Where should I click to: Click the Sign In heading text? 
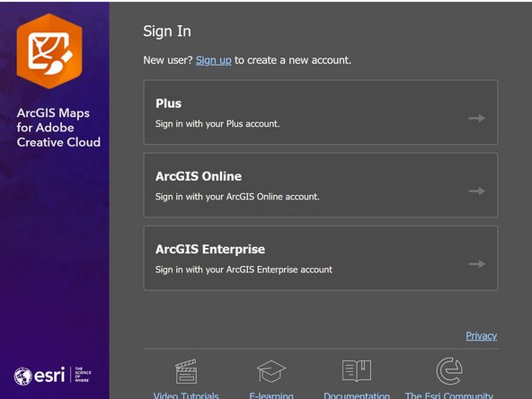pos(167,31)
